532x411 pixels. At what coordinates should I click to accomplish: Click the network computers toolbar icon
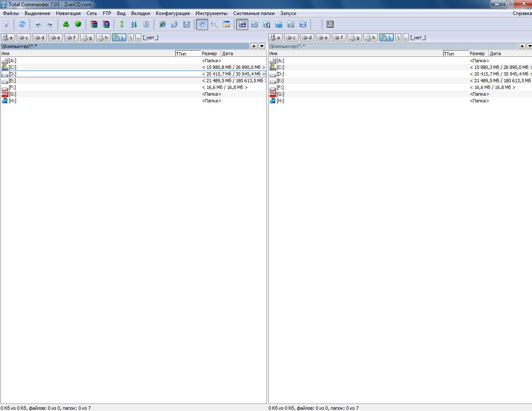click(174, 24)
